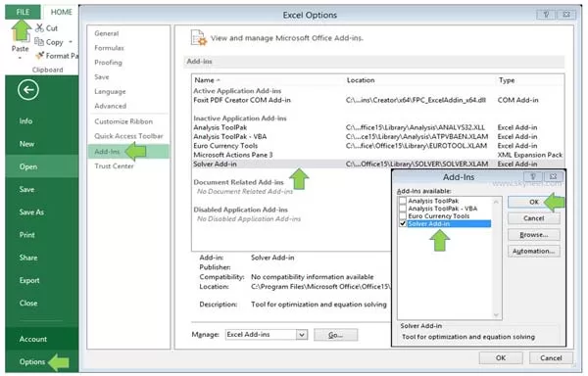Click Automation... in the Add-Ins dialog

pyautogui.click(x=534, y=251)
